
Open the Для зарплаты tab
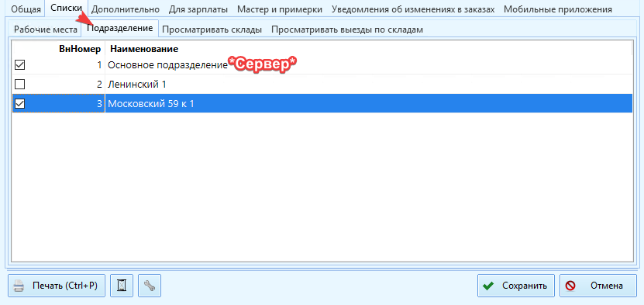pos(198,9)
